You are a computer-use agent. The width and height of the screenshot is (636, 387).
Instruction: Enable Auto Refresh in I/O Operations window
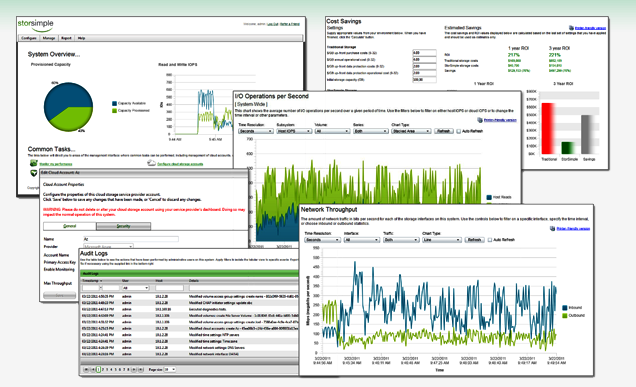(459, 131)
